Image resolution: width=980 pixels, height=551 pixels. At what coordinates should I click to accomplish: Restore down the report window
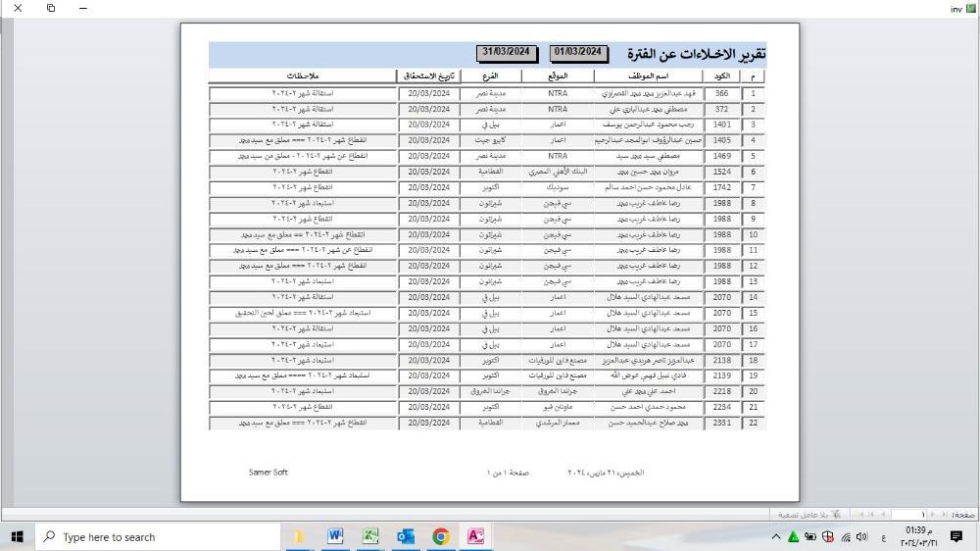coord(51,8)
